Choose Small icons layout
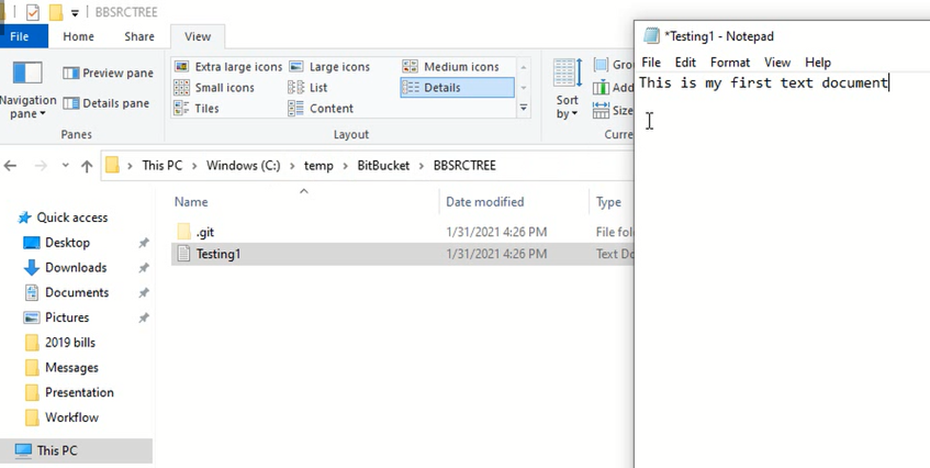Screen dimensions: 930x468 214,88
